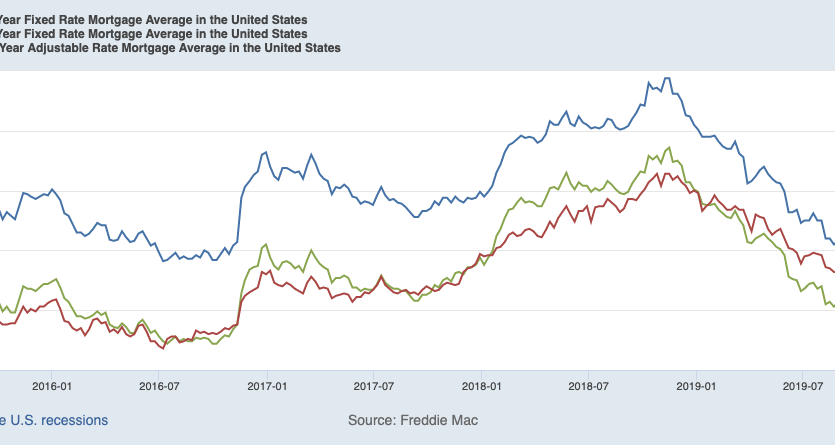Click the green line's peak just before 2017-01
835x445 pixels.
tap(265, 244)
